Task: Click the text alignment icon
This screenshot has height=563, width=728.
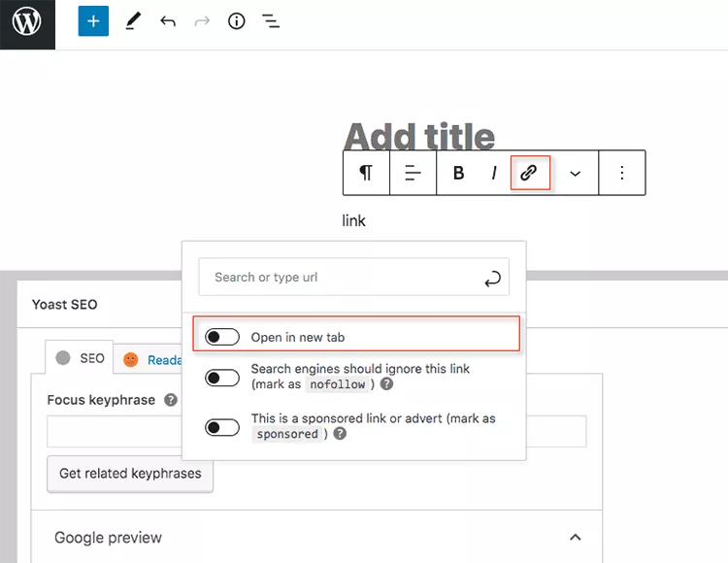Action: click(x=413, y=173)
